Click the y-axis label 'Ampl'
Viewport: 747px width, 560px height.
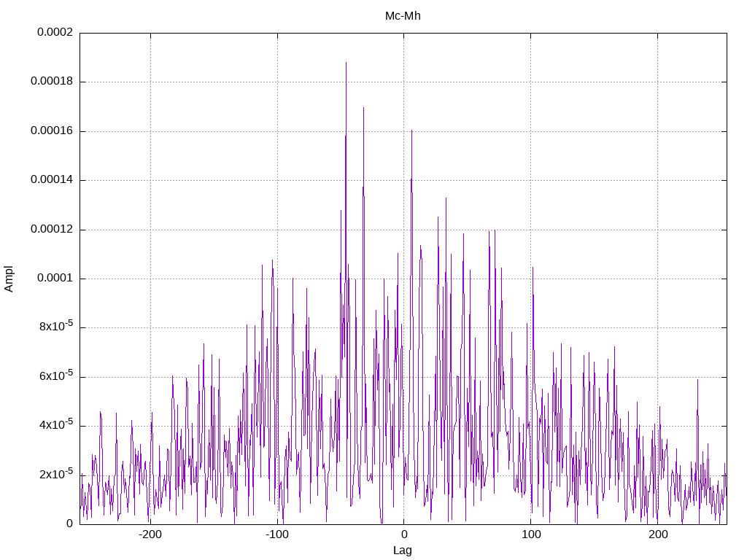coord(9,279)
